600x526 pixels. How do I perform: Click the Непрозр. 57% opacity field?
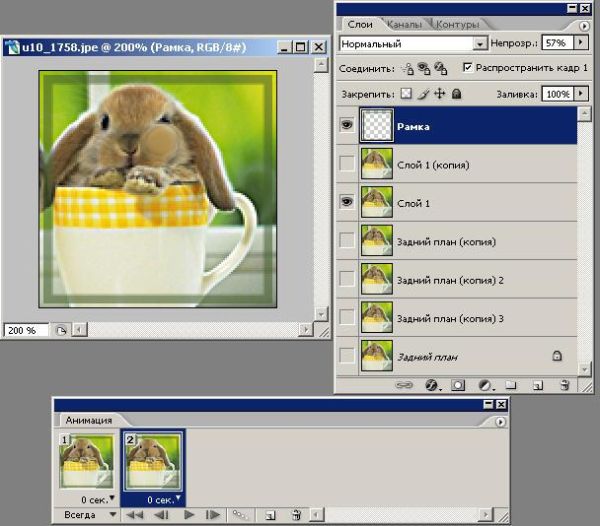557,43
